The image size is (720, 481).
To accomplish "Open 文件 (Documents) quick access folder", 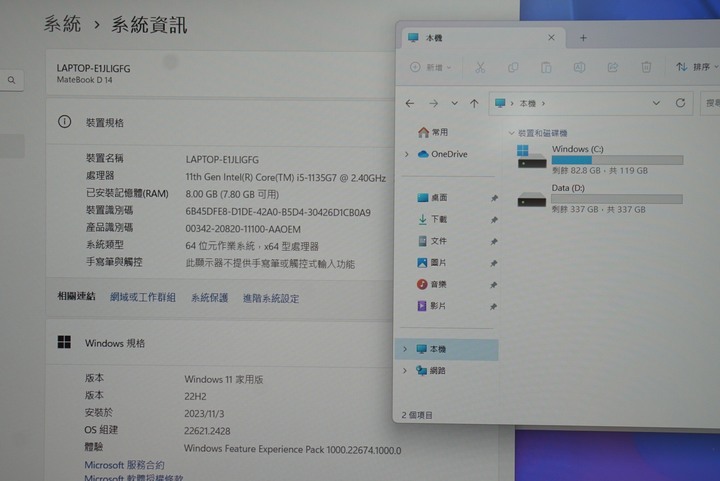I will pos(433,241).
